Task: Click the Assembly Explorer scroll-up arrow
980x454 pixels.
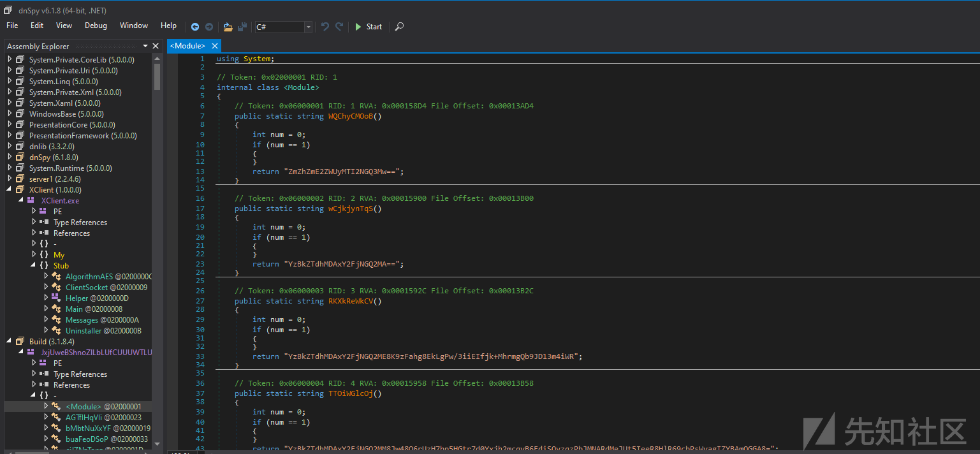Action: tap(157, 58)
